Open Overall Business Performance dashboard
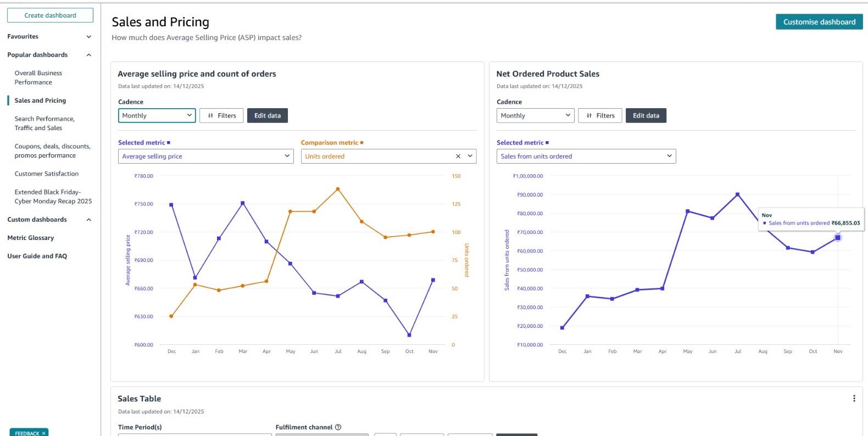The height and width of the screenshot is (436, 868). point(38,77)
